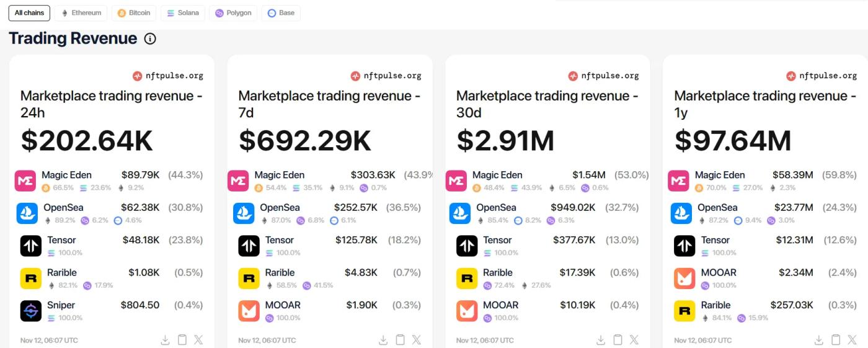Copy the 7d revenue card to clipboard

[401, 340]
